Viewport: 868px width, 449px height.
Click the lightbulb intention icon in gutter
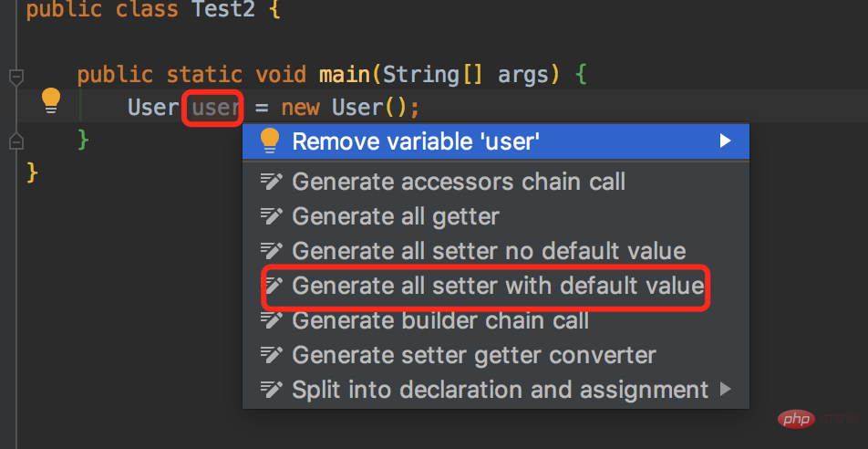(52, 101)
